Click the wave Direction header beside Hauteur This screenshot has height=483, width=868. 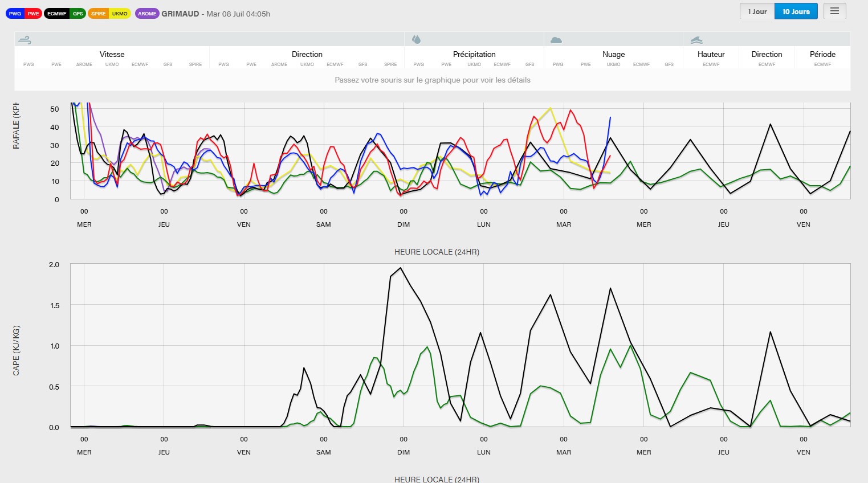(x=767, y=54)
